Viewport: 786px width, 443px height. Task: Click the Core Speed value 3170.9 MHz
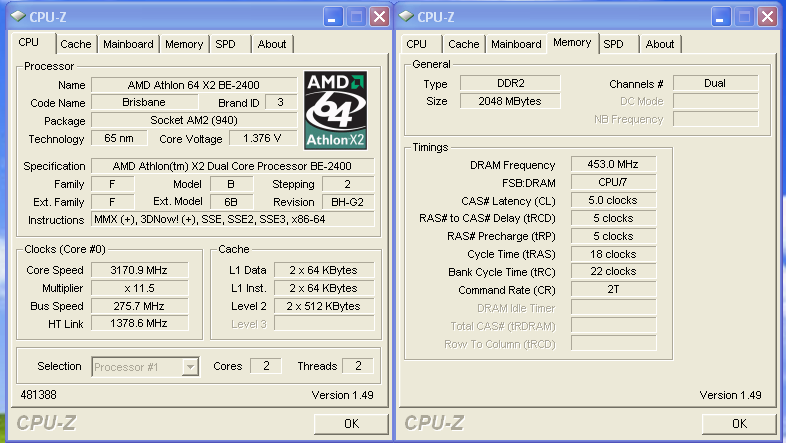point(139,270)
